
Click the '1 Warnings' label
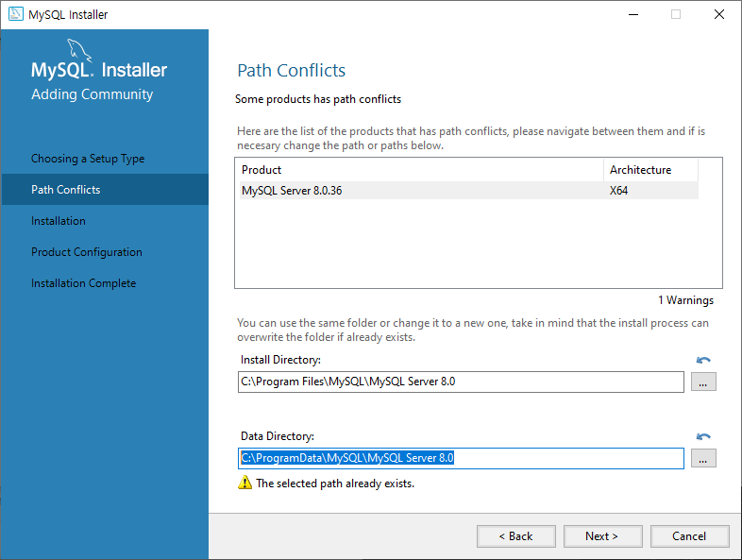click(685, 300)
